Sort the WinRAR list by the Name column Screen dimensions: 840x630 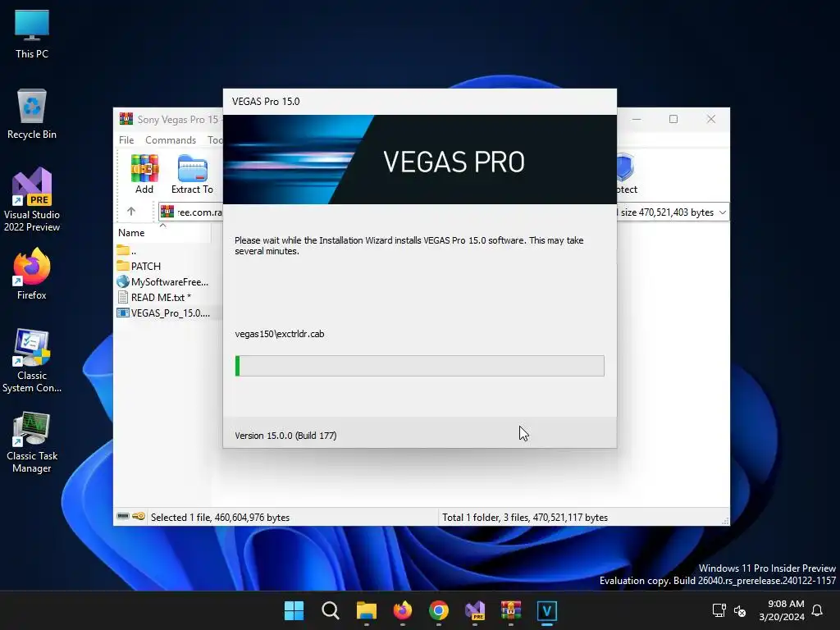coord(162,232)
